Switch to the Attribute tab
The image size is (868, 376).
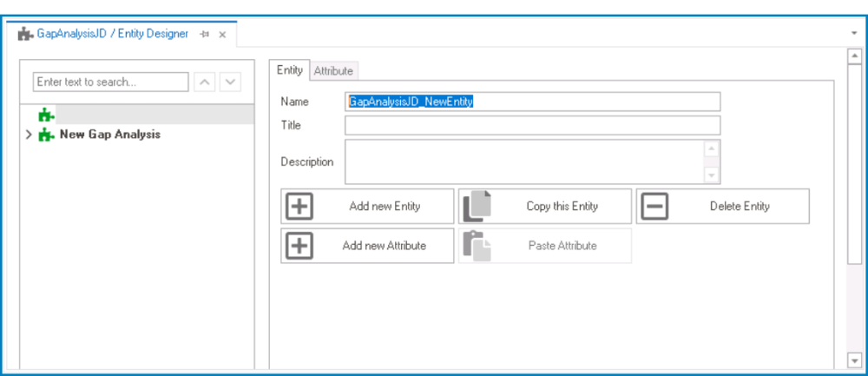(x=333, y=71)
